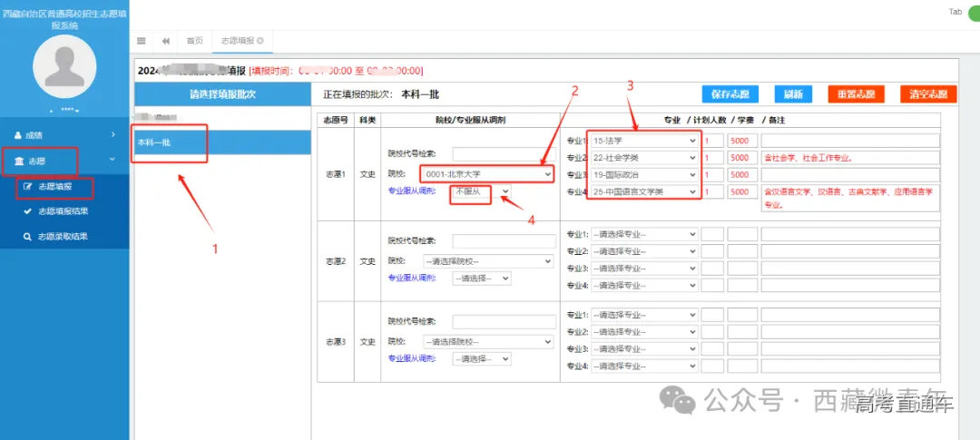Viewport: 980px width, 440px height.
Task: Open 志愿1 专业服从调剂 dropdown showing 不服从
Action: 481,191
